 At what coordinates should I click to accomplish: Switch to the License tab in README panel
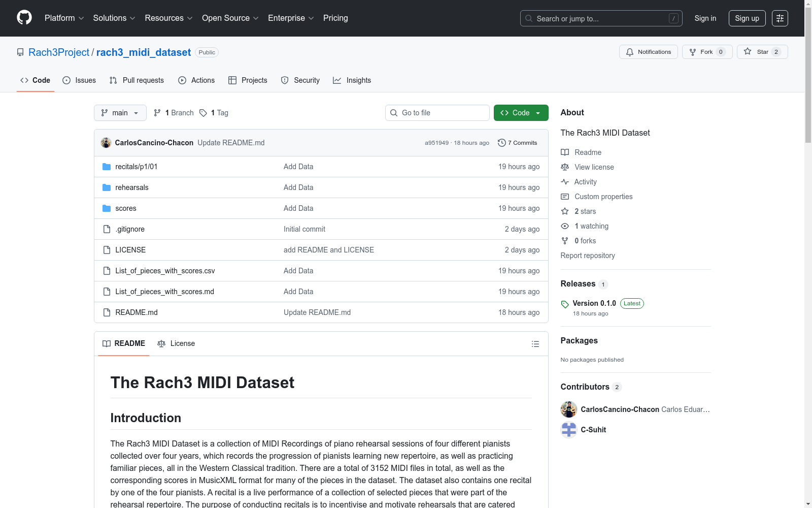[176, 343]
